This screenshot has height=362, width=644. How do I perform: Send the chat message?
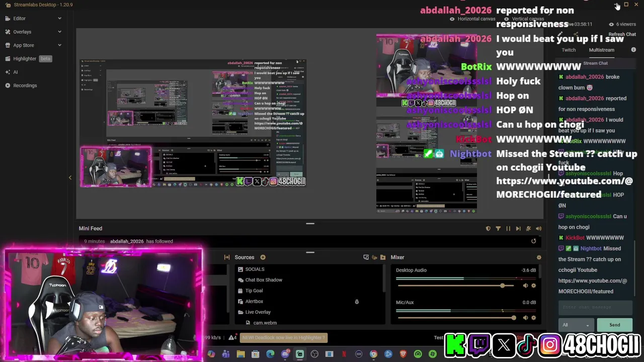[x=615, y=325]
